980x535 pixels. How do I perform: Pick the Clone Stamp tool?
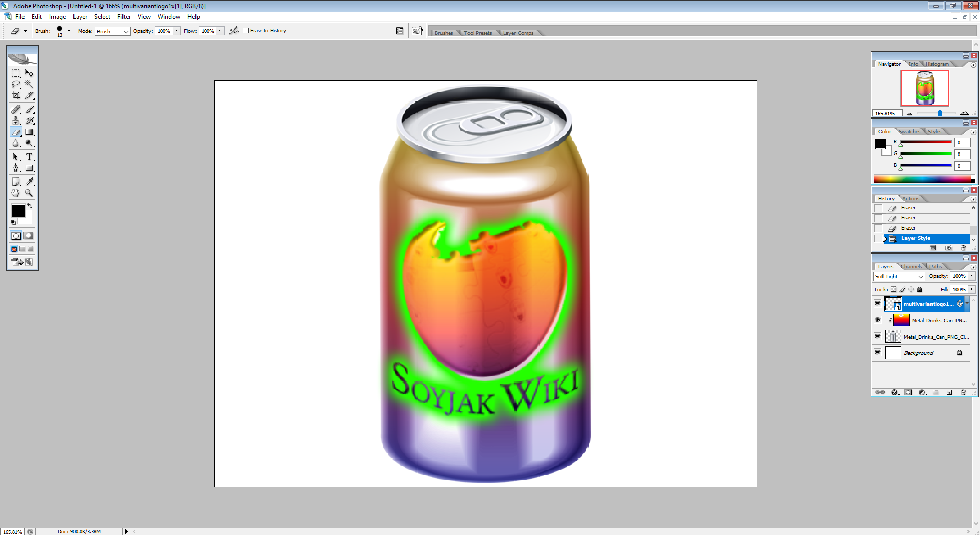[x=16, y=121]
